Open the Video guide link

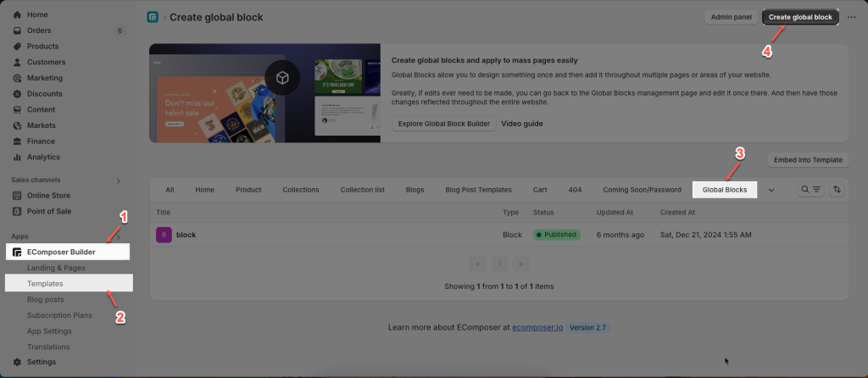[x=522, y=124]
